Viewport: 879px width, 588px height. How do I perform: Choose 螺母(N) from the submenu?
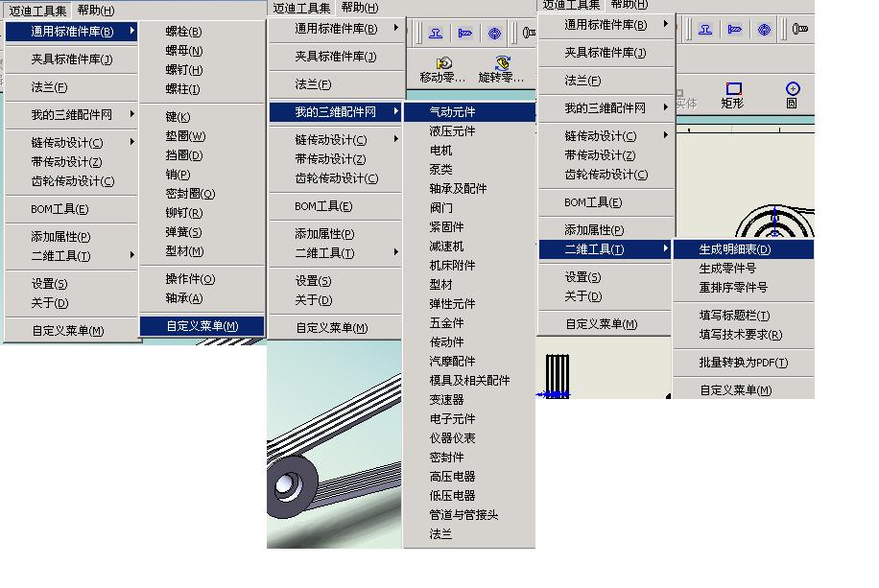[x=184, y=51]
